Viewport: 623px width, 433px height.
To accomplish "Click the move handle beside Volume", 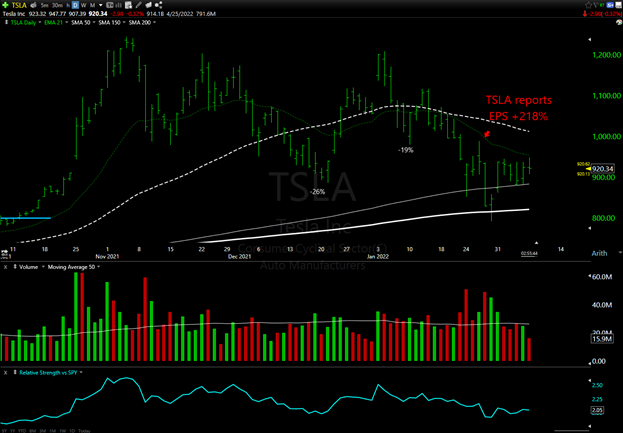I will click(15, 267).
